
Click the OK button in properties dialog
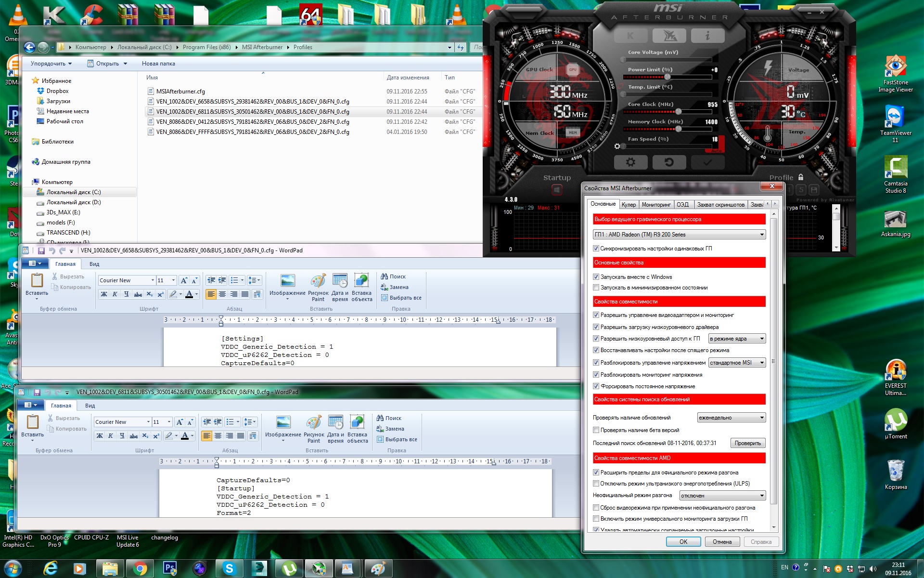click(683, 542)
